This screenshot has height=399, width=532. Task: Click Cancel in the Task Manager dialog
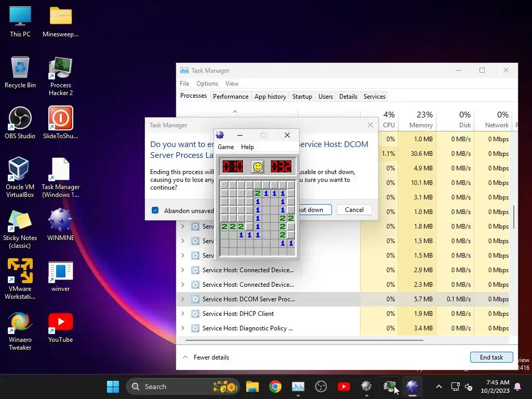click(x=354, y=210)
